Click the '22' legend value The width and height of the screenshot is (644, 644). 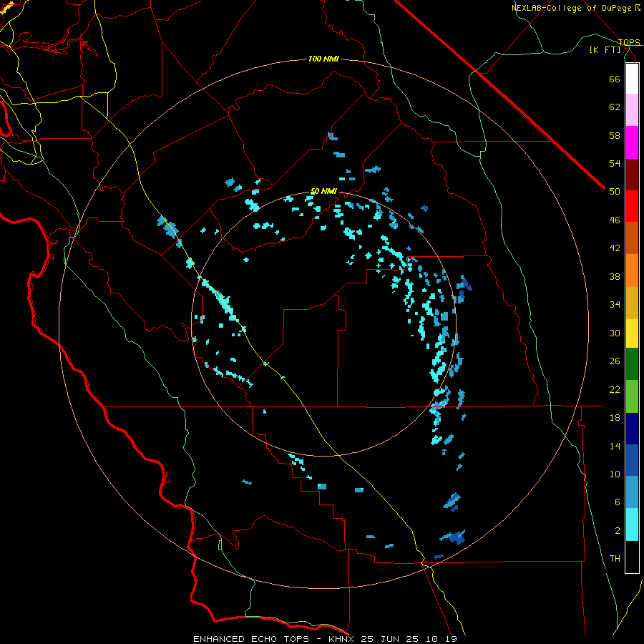tap(615, 389)
